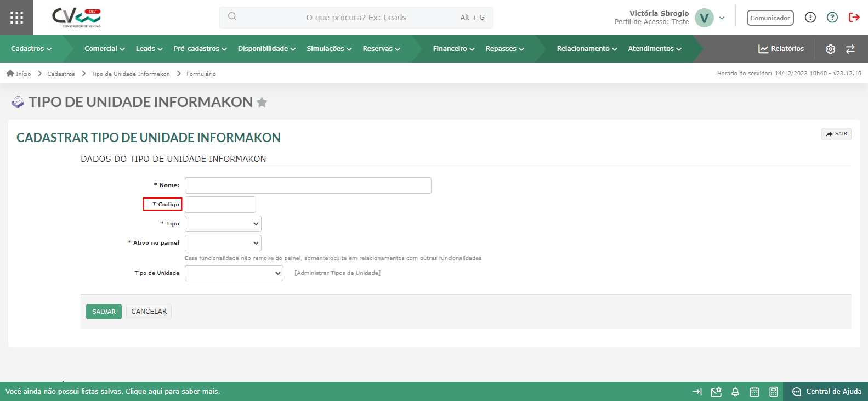This screenshot has width=868, height=401.
Task: Open the Tipo dropdown
Action: [223, 224]
